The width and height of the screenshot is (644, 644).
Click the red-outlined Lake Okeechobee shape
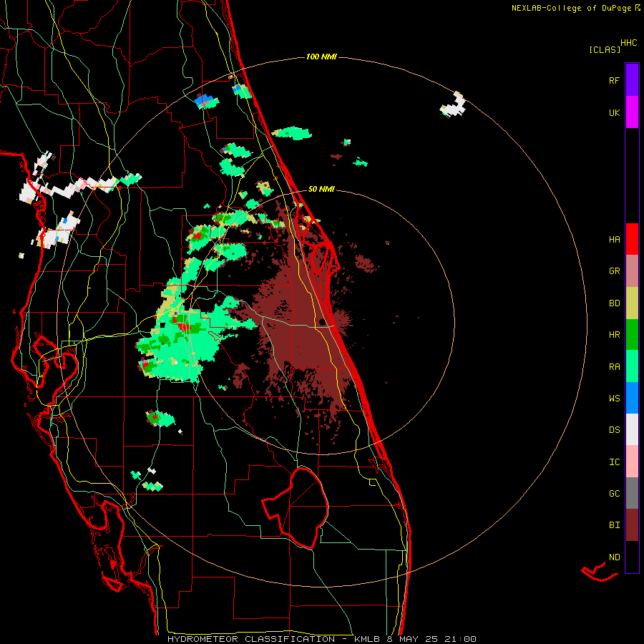pyautogui.click(x=296, y=508)
